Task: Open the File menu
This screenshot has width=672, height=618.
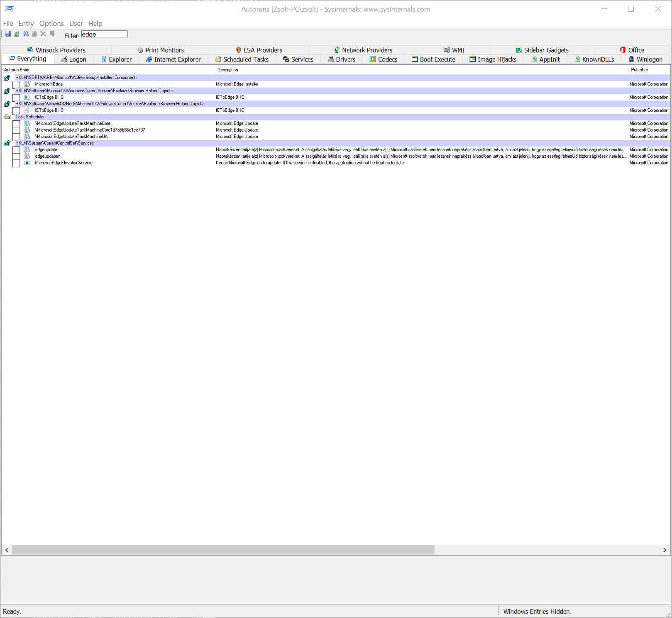Action: click(x=8, y=24)
